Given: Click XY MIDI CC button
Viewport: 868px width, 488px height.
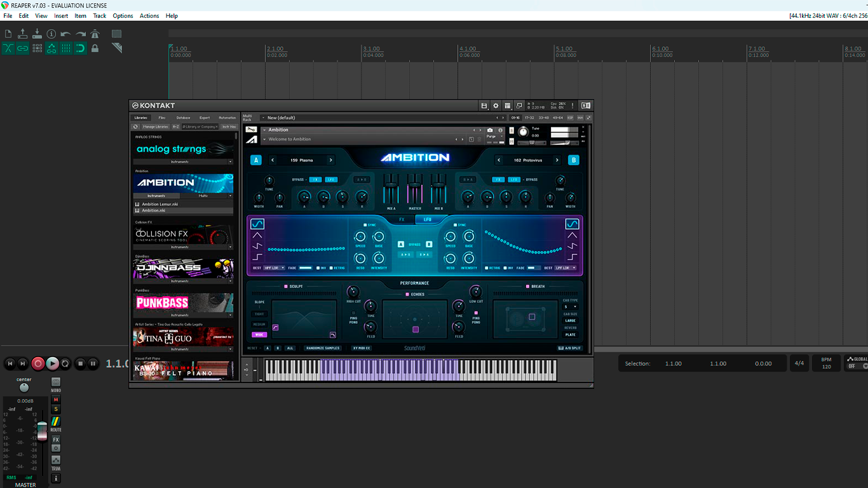Looking at the screenshot, I should click(362, 348).
